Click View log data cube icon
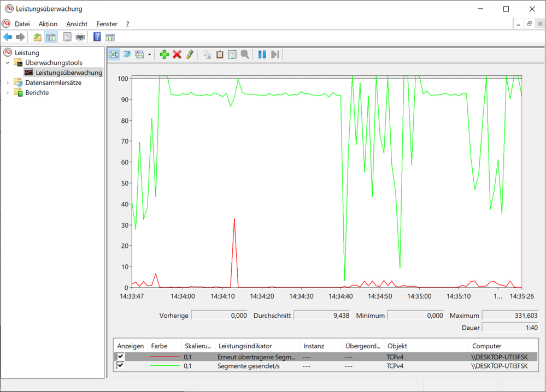This screenshot has height=392, width=546. [x=127, y=54]
